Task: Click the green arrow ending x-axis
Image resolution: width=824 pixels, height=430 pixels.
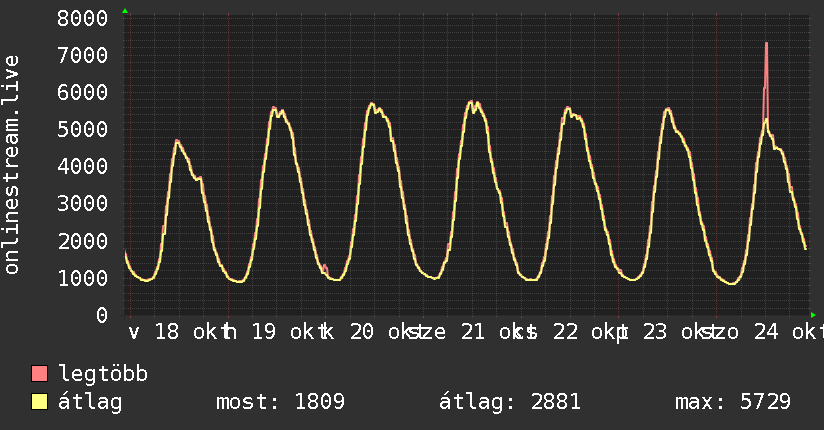Action: [x=813, y=315]
